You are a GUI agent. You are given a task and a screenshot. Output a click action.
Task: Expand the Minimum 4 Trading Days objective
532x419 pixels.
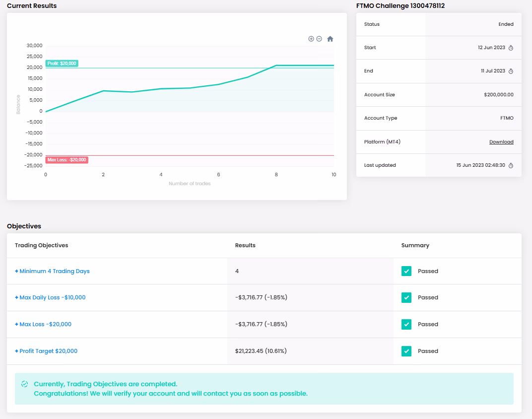tap(52, 271)
